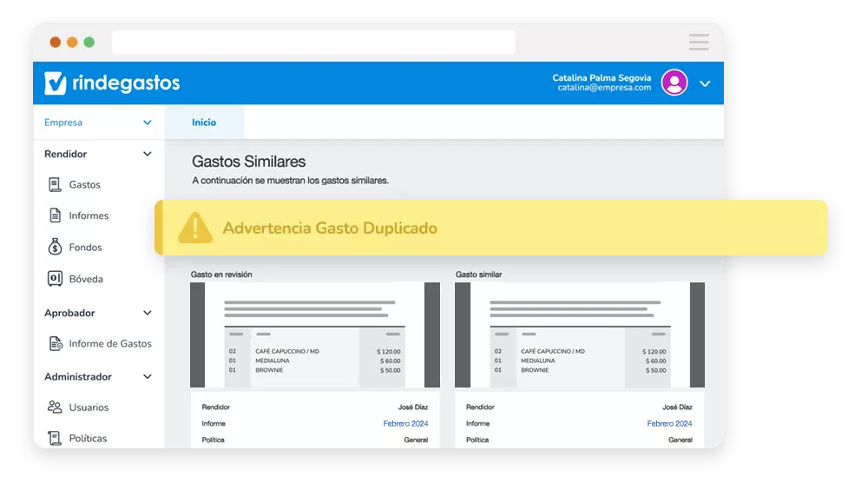This screenshot has width=868, height=477.
Task: Open the browser hamburger menu
Action: [x=699, y=42]
